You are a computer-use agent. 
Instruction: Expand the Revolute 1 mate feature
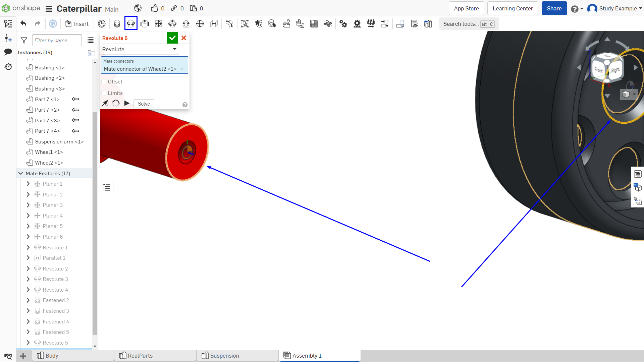pyautogui.click(x=28, y=247)
